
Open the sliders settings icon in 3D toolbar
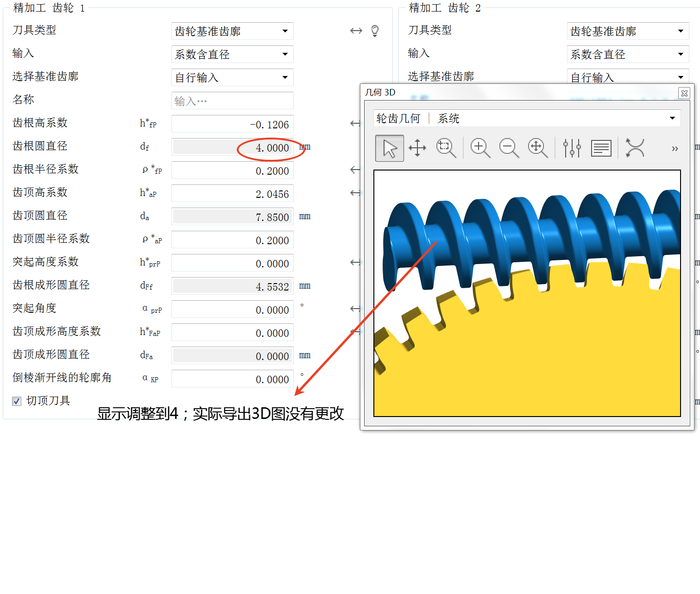[x=572, y=148]
